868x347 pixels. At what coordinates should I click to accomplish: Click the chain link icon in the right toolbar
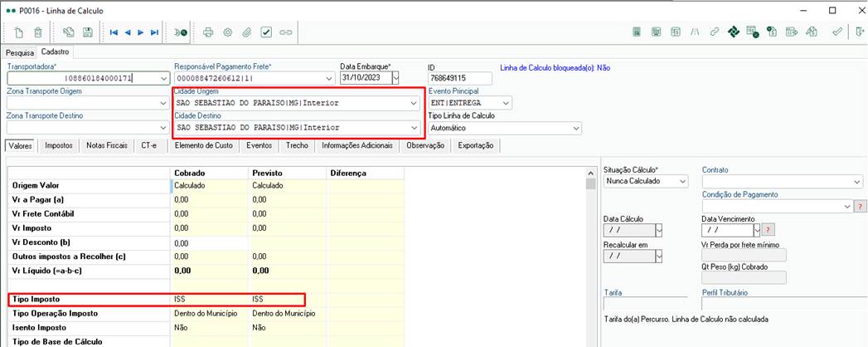pyautogui.click(x=714, y=32)
